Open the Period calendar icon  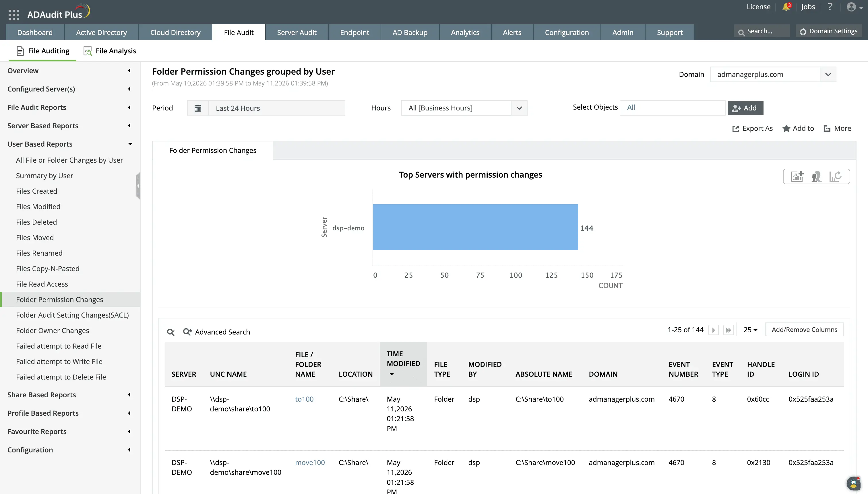tap(197, 108)
